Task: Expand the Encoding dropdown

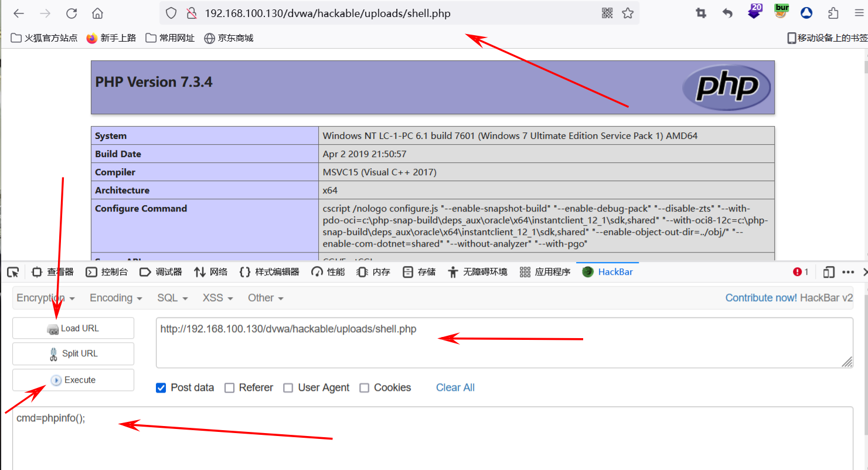Action: tap(116, 298)
